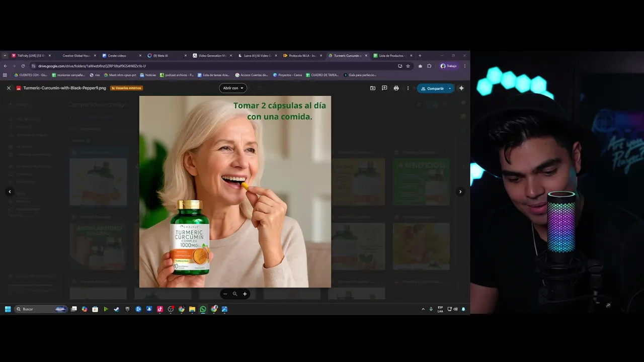Screen dimensions: 644x362
Task: Open the 'Lista de tareas Ana' bookmark
Action: [x=213, y=75]
